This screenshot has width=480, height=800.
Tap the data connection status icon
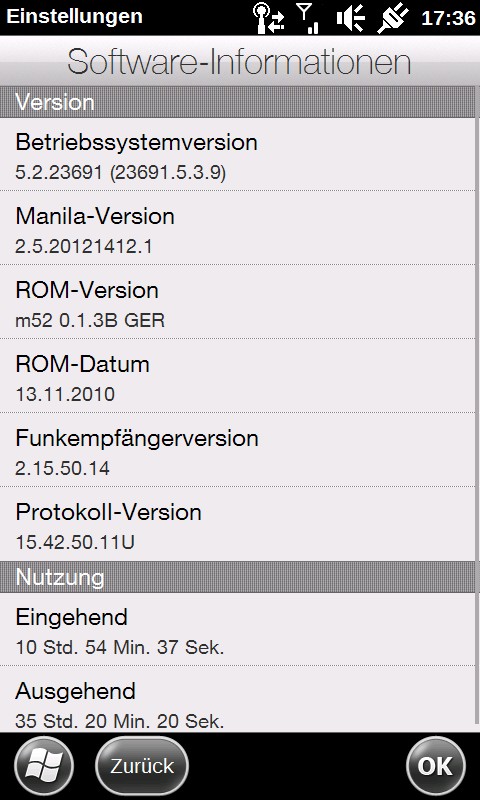click(269, 18)
